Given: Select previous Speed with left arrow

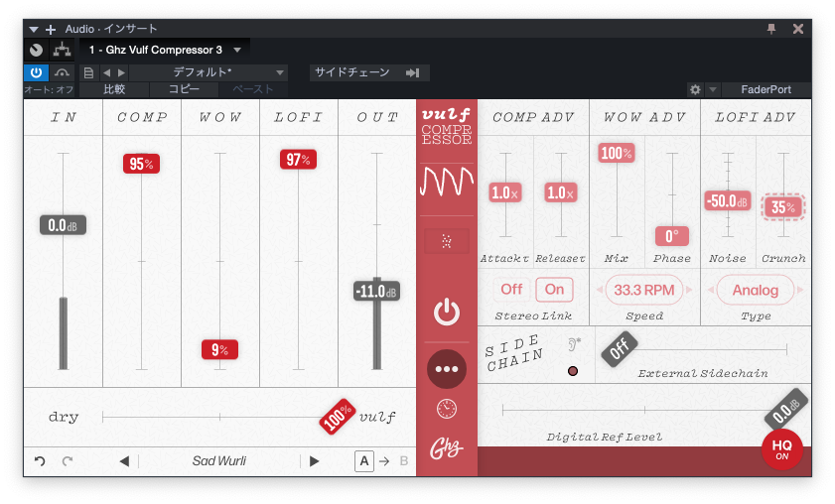Looking at the screenshot, I should pos(600,290).
